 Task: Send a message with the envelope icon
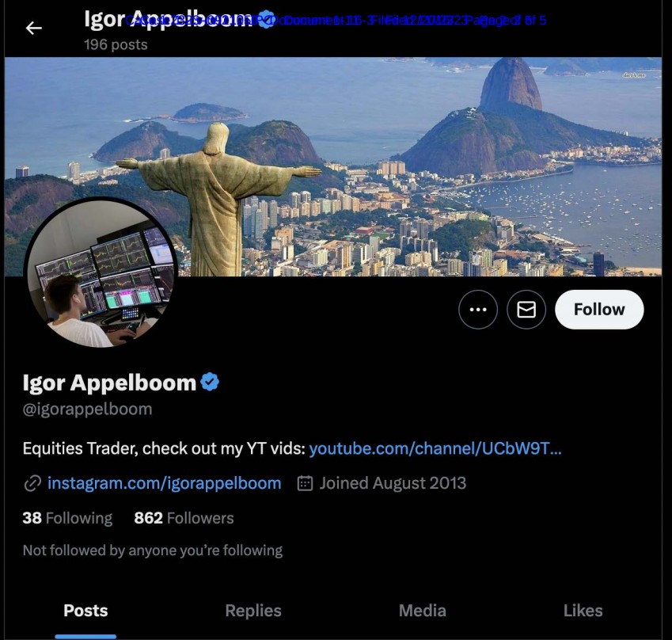tap(526, 309)
